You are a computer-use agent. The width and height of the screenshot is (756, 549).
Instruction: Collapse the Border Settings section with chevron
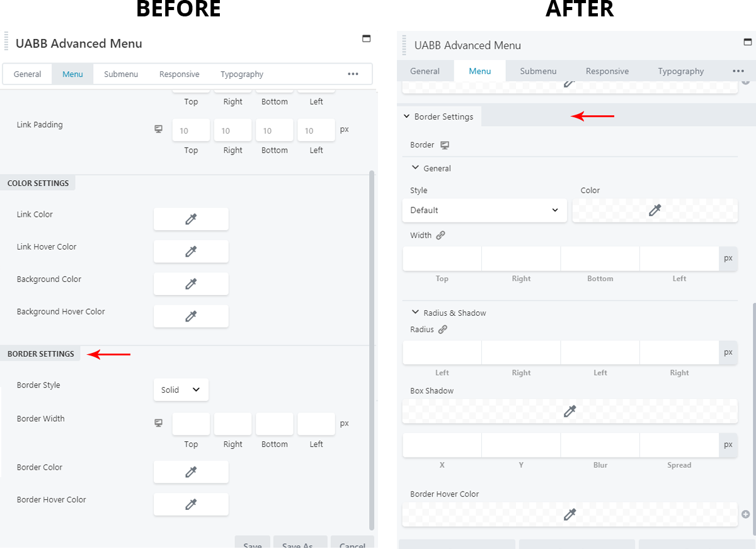[x=407, y=117]
